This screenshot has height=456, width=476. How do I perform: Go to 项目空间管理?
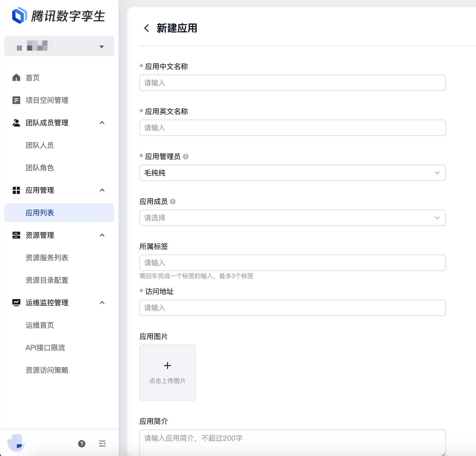(x=47, y=100)
